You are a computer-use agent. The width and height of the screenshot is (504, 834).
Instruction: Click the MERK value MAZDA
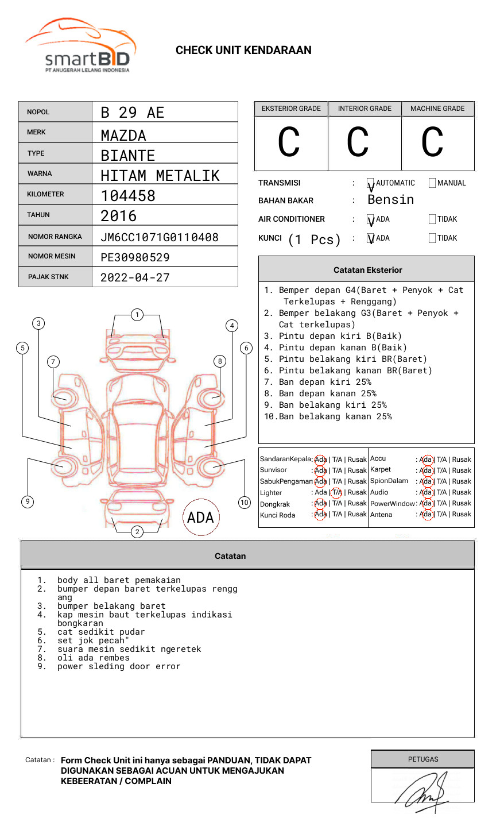pos(123,136)
